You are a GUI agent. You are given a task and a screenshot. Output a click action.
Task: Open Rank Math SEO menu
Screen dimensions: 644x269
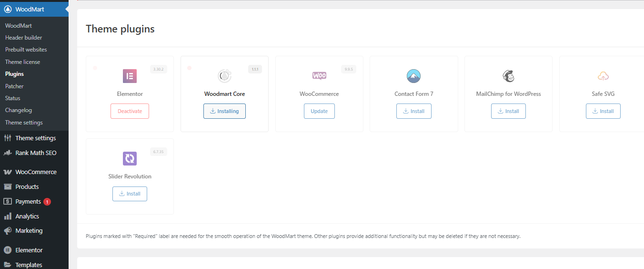(x=36, y=153)
